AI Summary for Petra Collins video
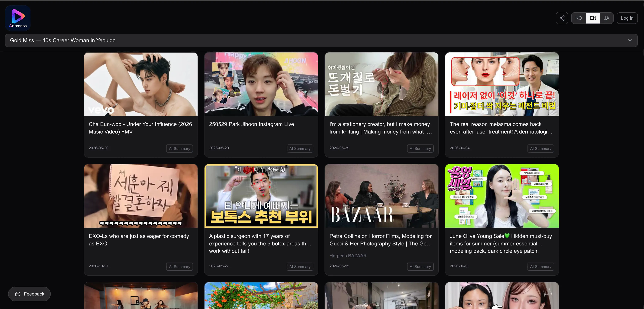Viewport: 644px width, 309px height. pyautogui.click(x=420, y=267)
